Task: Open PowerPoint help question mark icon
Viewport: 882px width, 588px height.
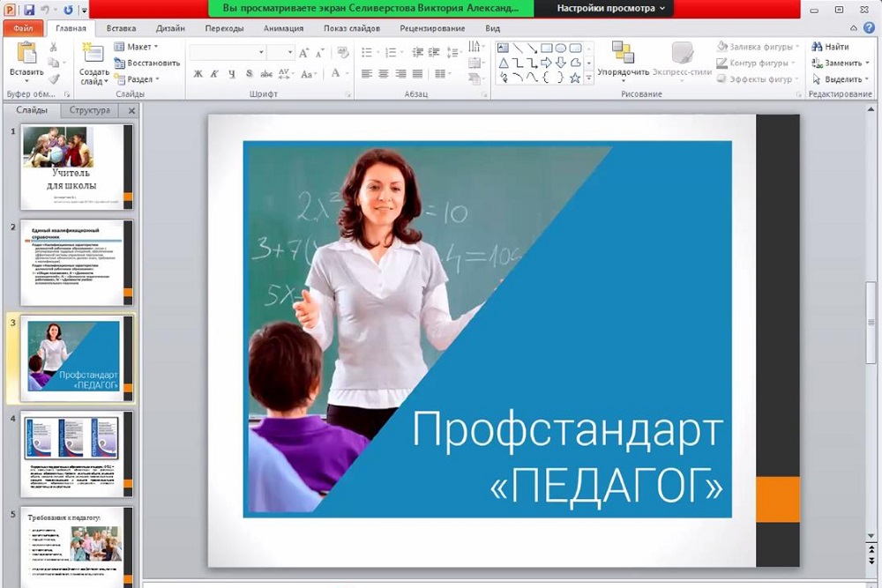Action: [x=870, y=28]
